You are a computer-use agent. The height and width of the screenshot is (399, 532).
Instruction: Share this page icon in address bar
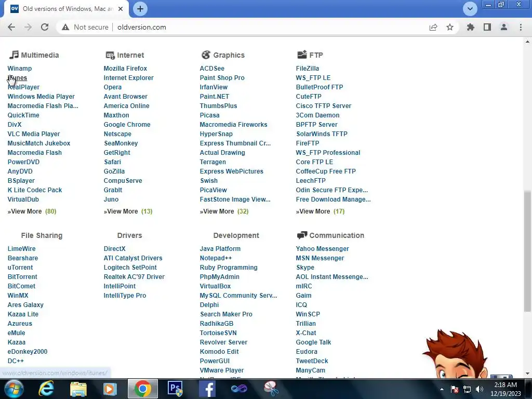pos(433,27)
